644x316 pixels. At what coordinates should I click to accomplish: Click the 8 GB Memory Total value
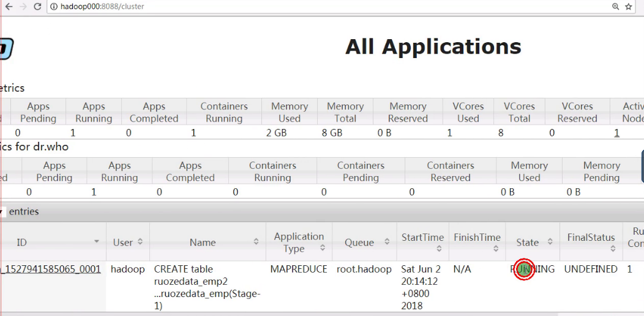[332, 133]
